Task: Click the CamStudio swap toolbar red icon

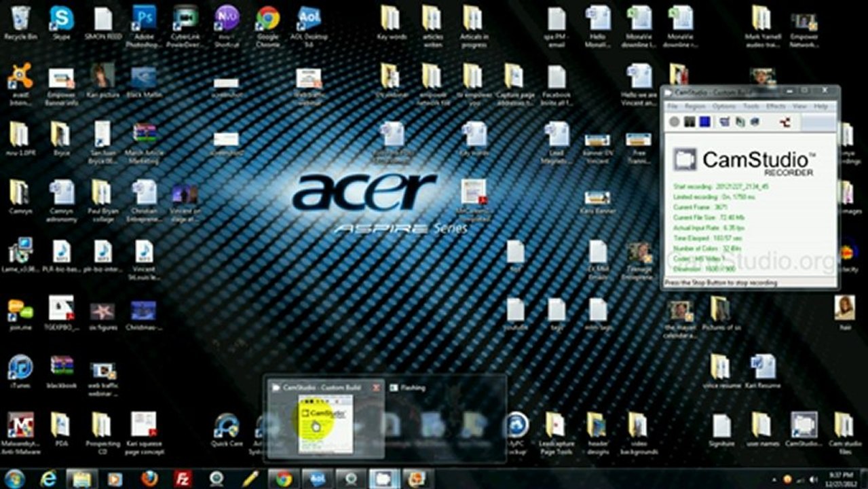Action: [x=785, y=122]
